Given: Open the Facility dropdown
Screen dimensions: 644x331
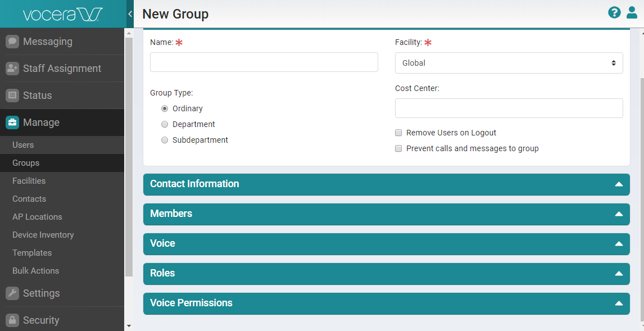Looking at the screenshot, I should point(509,62).
